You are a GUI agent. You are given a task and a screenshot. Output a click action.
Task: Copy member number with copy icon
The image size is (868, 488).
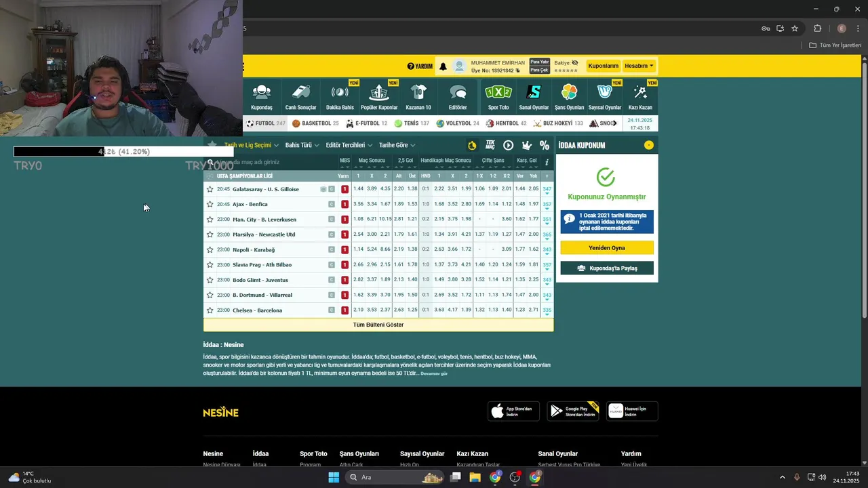(x=518, y=70)
